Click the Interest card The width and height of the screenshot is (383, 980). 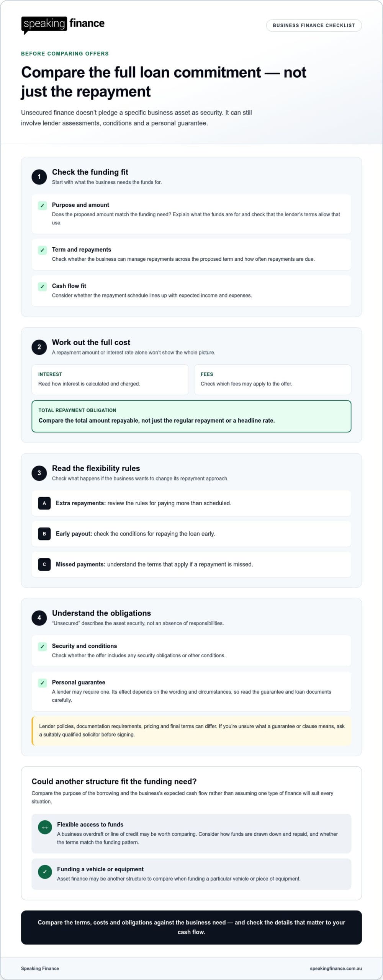(x=110, y=380)
